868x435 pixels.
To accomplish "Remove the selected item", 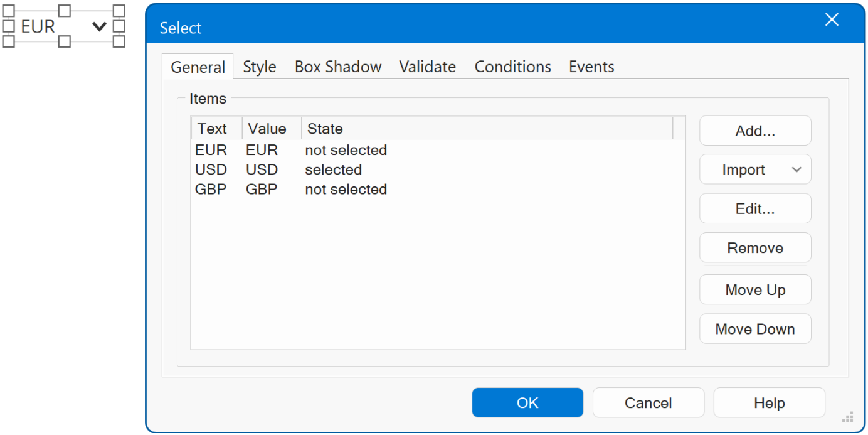I will (x=754, y=248).
